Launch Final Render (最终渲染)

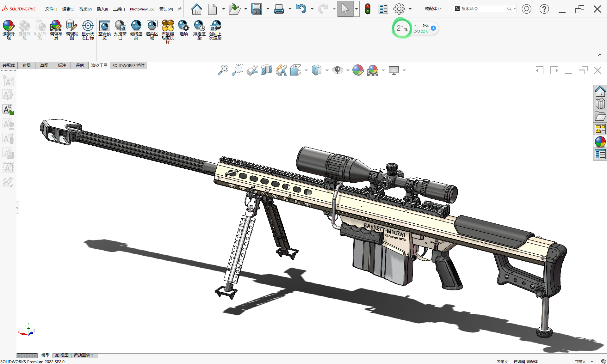click(136, 30)
